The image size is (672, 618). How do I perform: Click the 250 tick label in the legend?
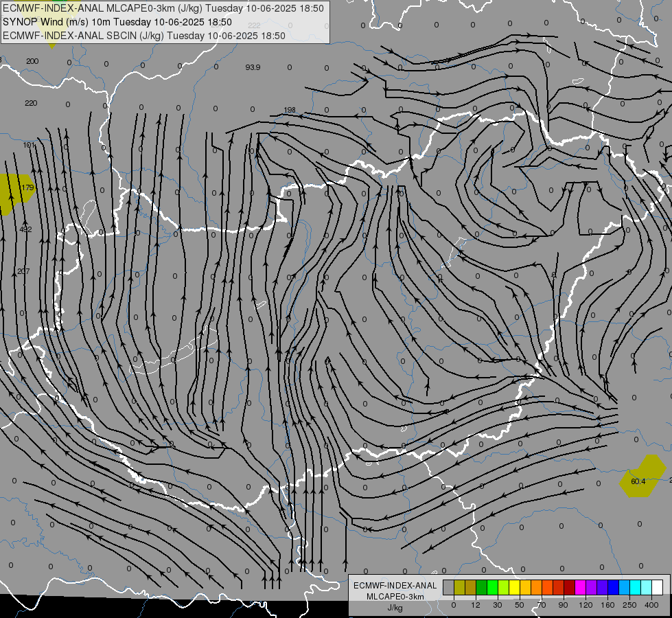pyautogui.click(x=629, y=605)
